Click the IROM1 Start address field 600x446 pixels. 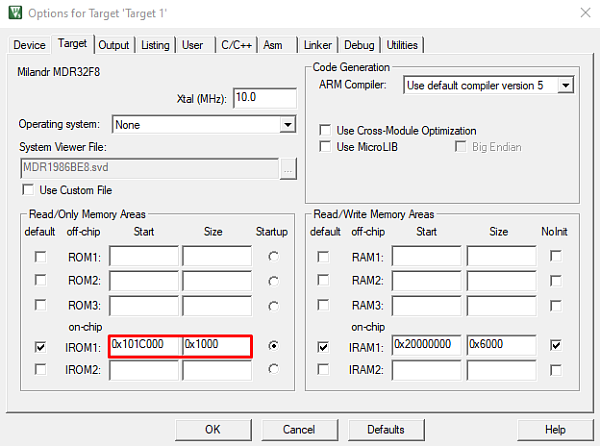[x=145, y=346]
